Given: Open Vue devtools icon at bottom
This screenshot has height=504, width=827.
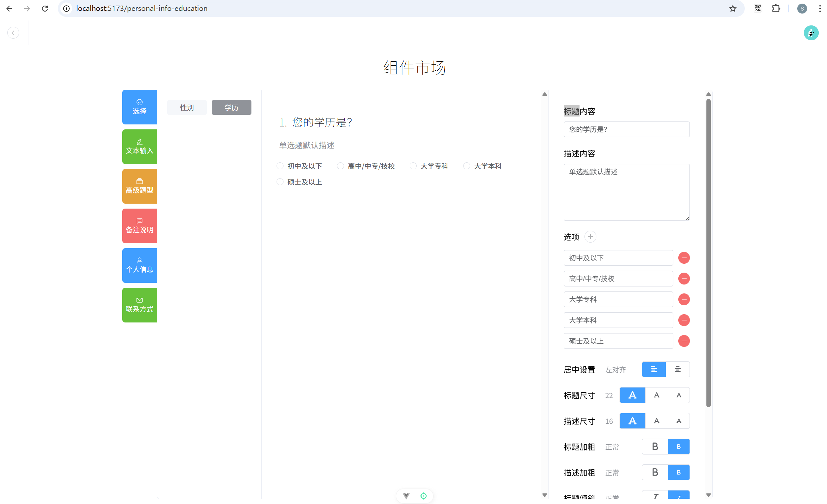Looking at the screenshot, I should click(406, 496).
